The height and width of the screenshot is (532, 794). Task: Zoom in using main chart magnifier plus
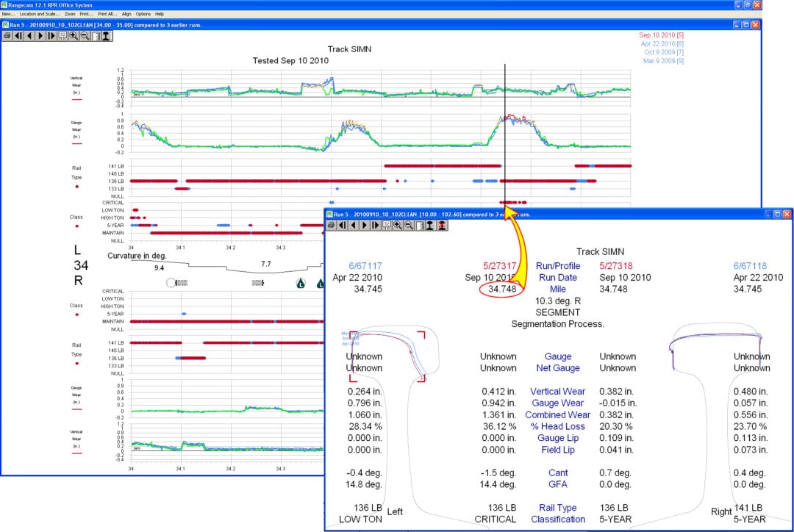click(x=74, y=35)
